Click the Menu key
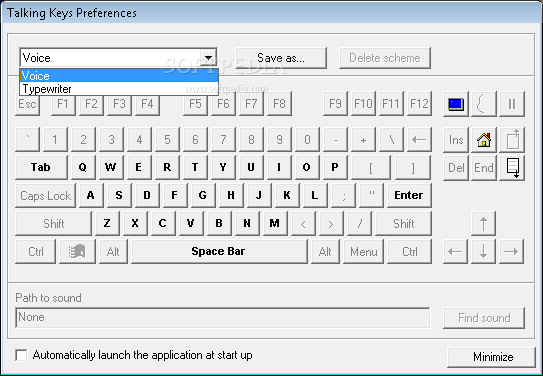 point(364,251)
